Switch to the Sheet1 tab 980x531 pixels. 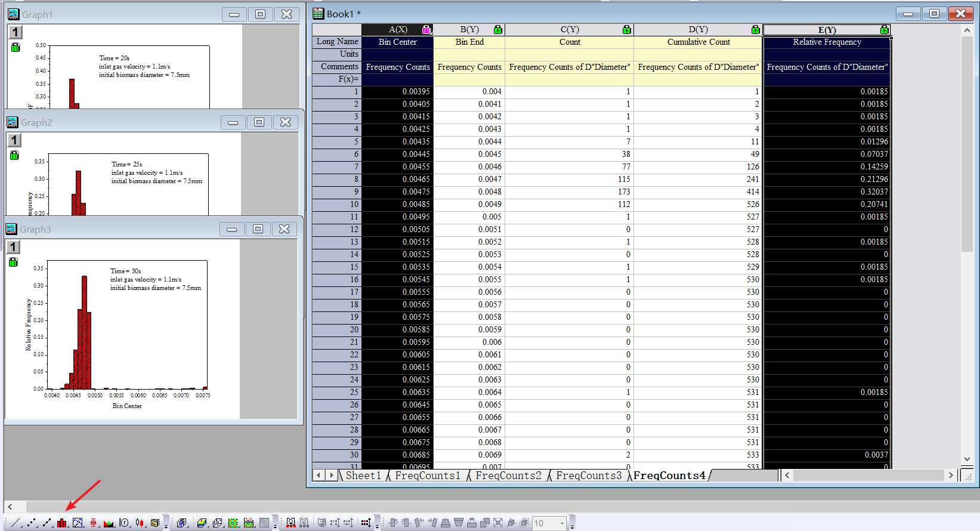pyautogui.click(x=363, y=476)
